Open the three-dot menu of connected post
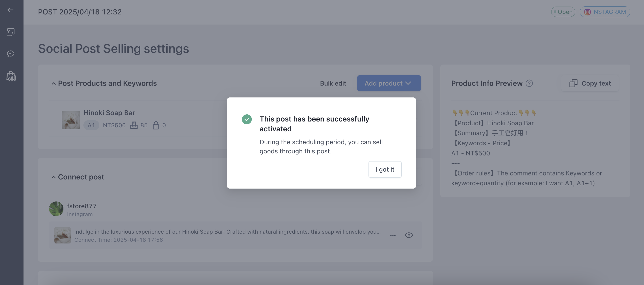The height and width of the screenshot is (285, 644). click(x=393, y=235)
